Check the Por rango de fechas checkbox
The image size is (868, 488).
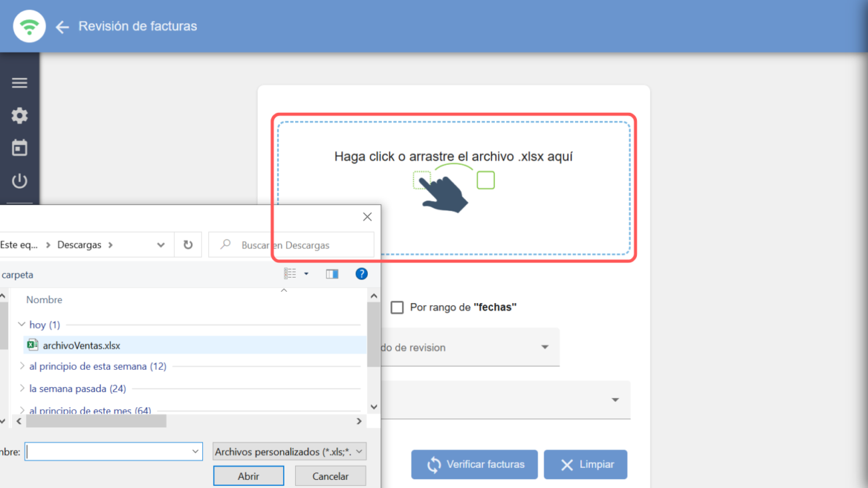tap(397, 307)
